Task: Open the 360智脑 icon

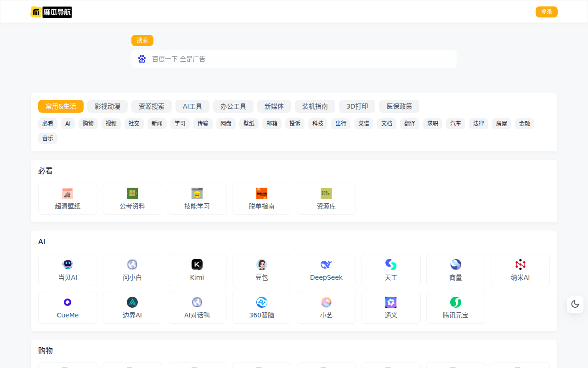Action: 262,302
